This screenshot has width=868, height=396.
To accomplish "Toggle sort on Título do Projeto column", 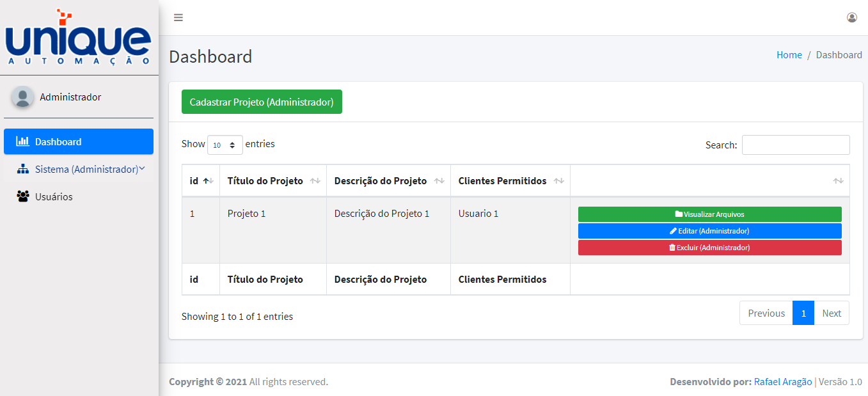I will point(315,181).
